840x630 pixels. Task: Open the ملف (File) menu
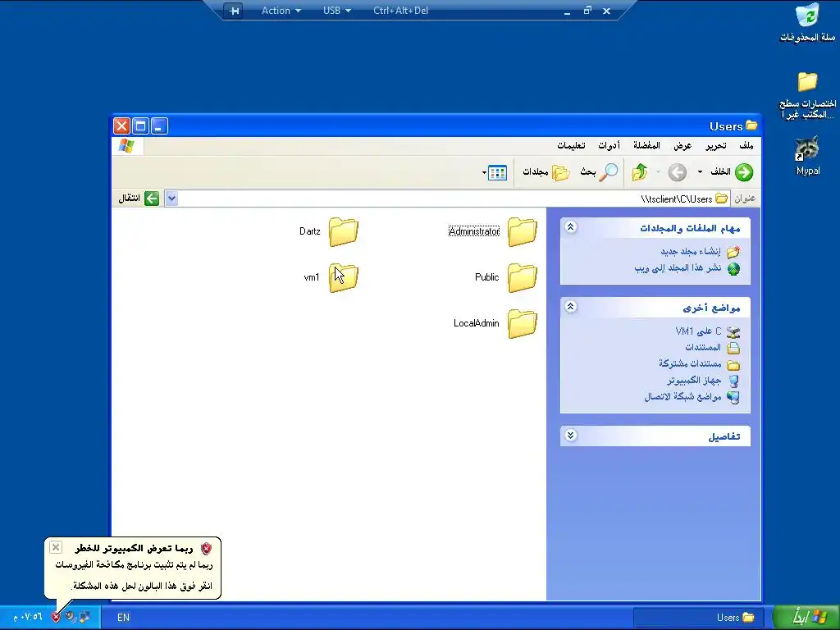click(x=746, y=146)
